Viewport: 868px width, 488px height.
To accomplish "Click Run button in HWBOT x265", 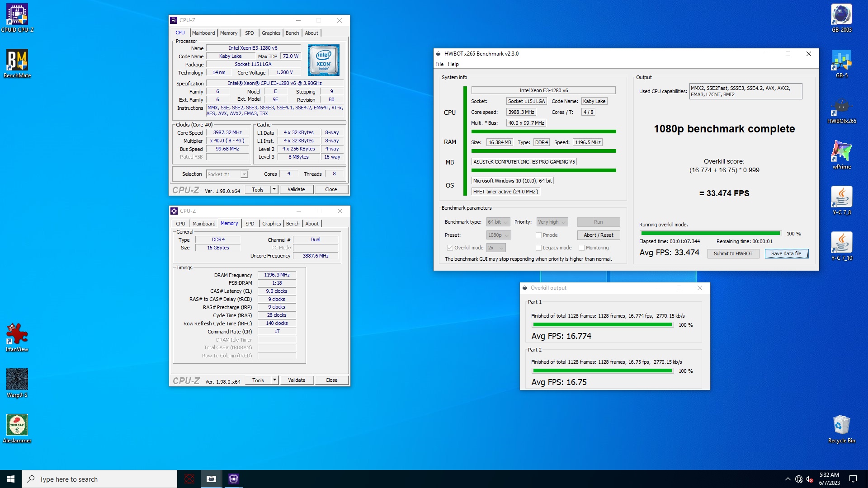I will [598, 222].
